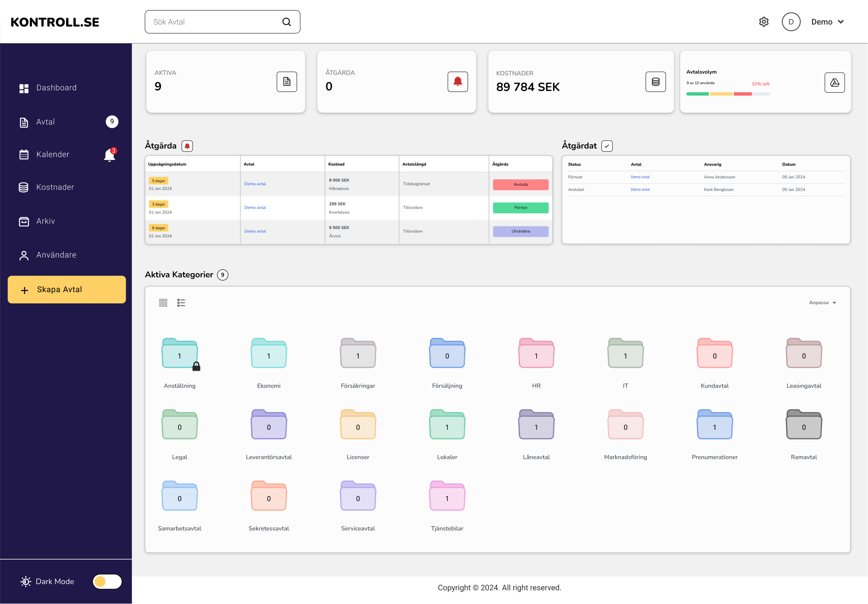Click the Avtalsvolym usage progress bar
The image size is (868, 604).
(x=728, y=94)
